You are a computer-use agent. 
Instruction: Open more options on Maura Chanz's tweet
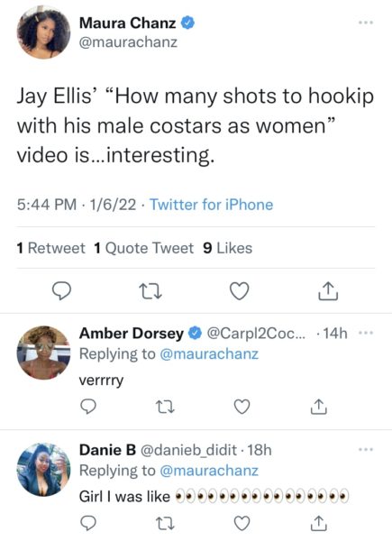coord(366,23)
